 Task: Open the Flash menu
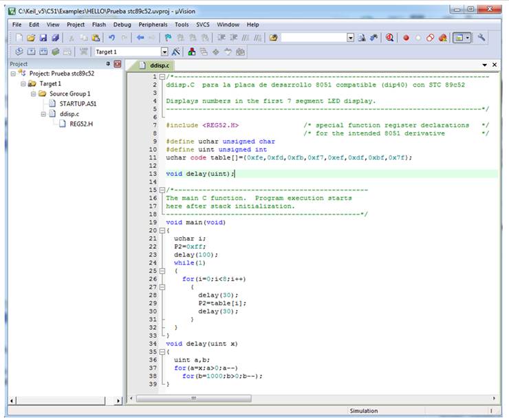coord(99,25)
